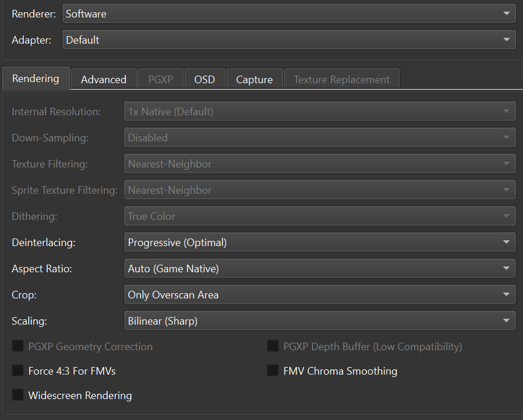Viewport: 523px width, 420px height.
Task: Open the OSD tab
Action: [204, 79]
